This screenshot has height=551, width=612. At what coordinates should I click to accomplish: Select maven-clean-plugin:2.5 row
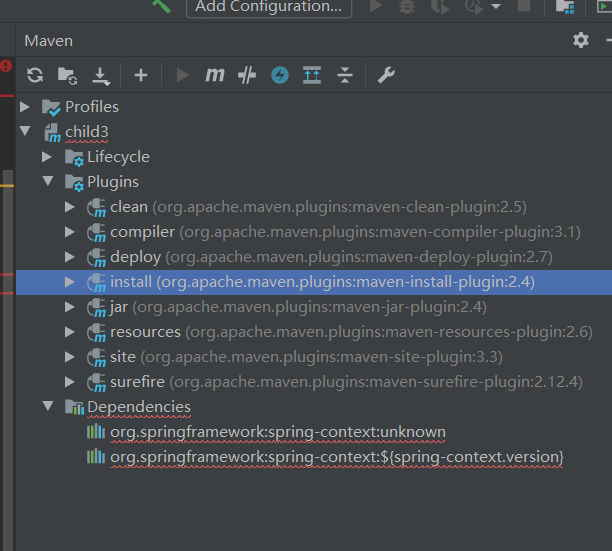(314, 207)
